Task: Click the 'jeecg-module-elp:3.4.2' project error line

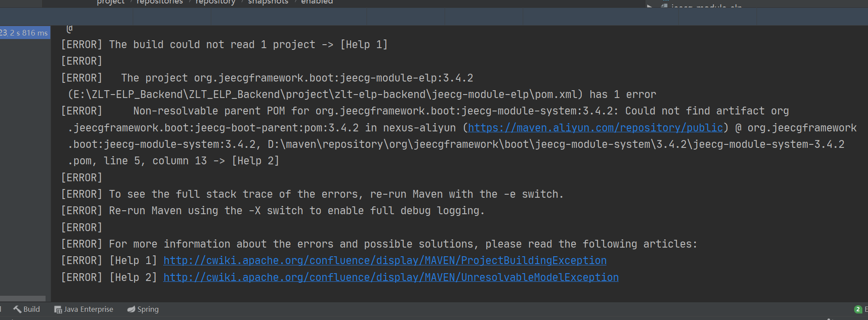Action: tap(267, 78)
